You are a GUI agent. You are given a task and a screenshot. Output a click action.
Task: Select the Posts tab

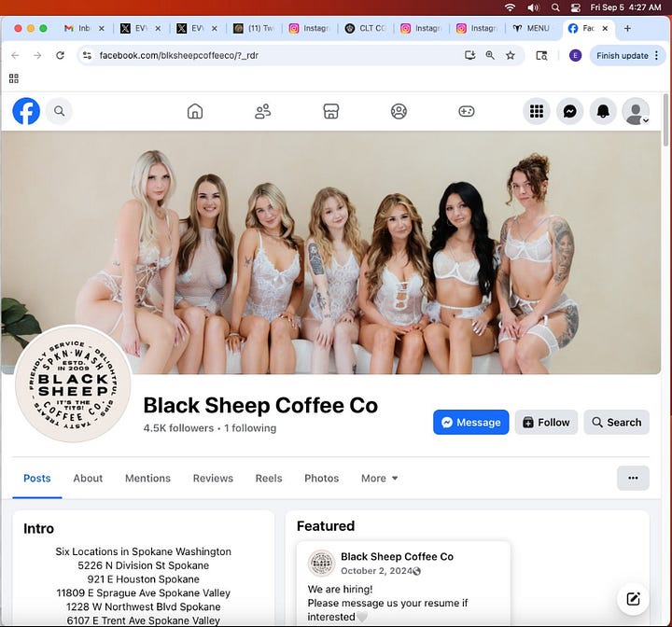(36, 479)
